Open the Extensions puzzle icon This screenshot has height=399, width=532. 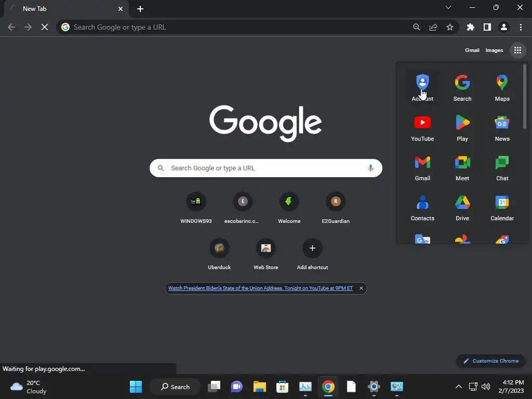470,27
